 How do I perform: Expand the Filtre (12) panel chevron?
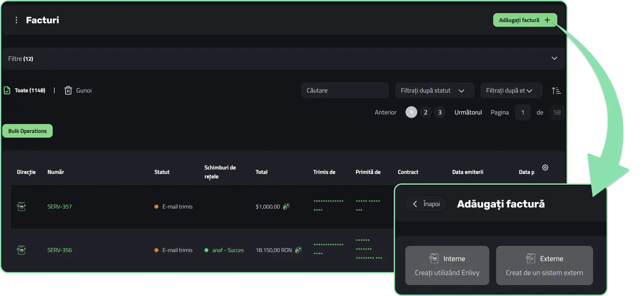pos(554,58)
